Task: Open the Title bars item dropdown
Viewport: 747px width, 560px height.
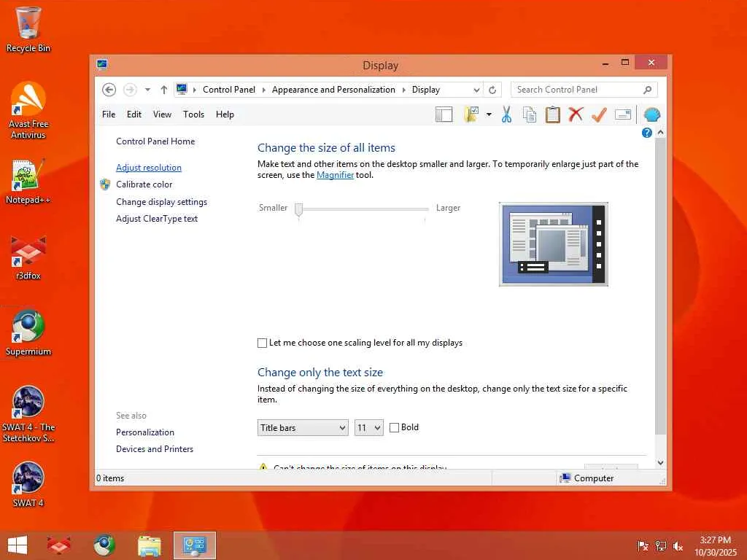Action: [x=303, y=427]
